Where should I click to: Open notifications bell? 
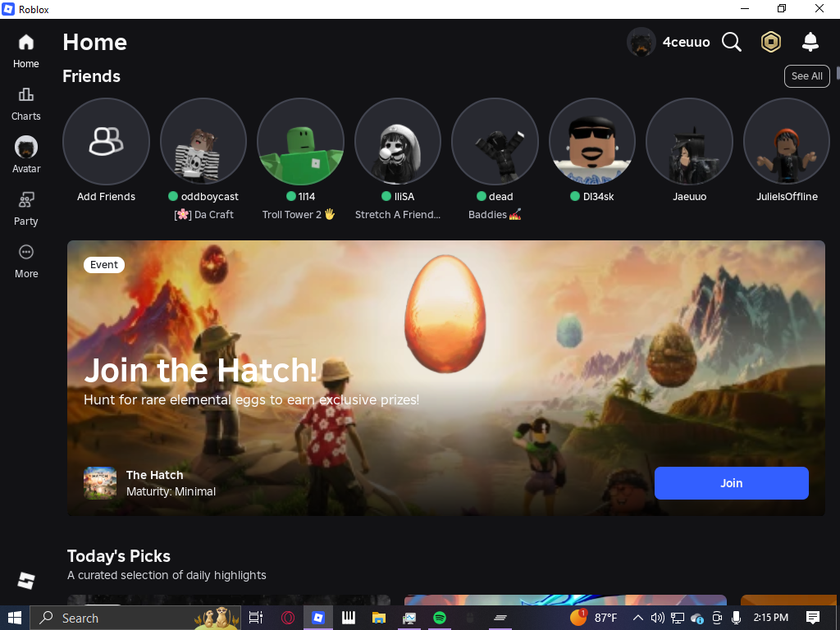[810, 42]
